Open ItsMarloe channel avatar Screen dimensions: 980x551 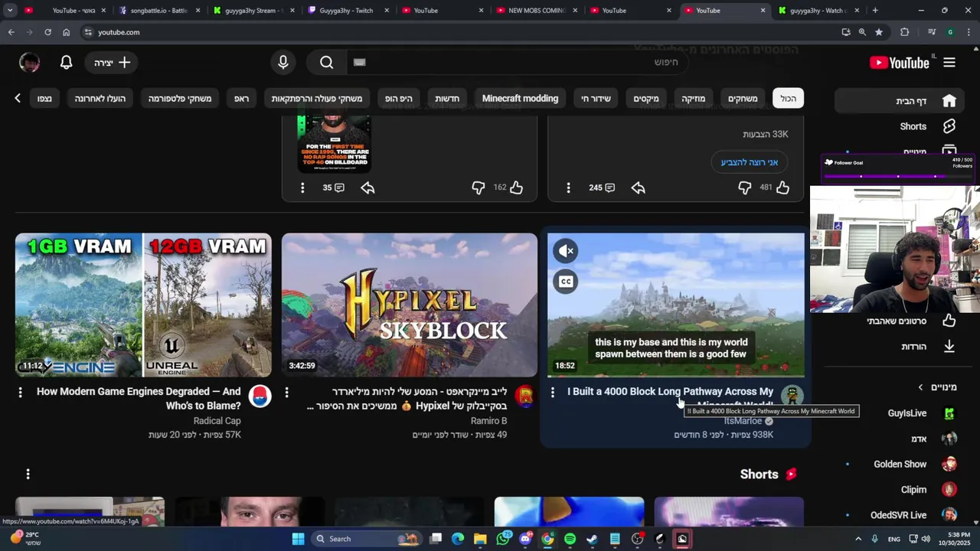click(x=792, y=396)
